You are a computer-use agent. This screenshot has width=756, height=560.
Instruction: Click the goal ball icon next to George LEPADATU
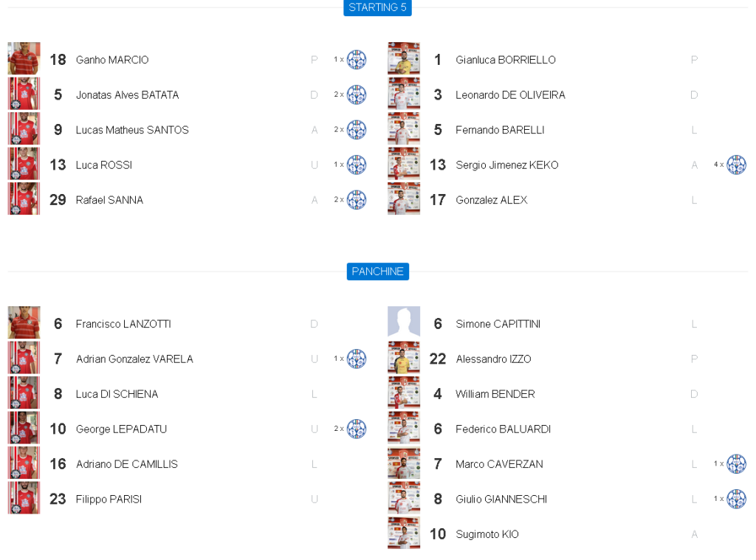coord(357,429)
